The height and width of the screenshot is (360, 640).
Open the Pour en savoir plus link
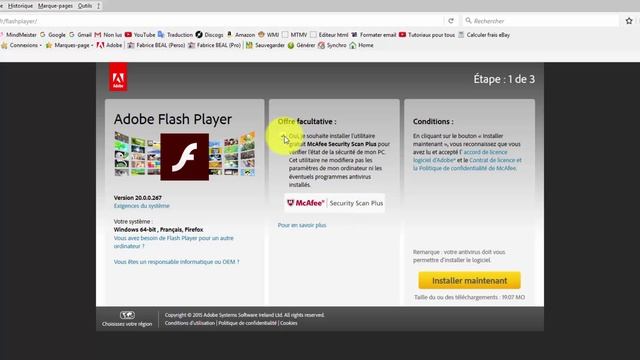click(302, 225)
